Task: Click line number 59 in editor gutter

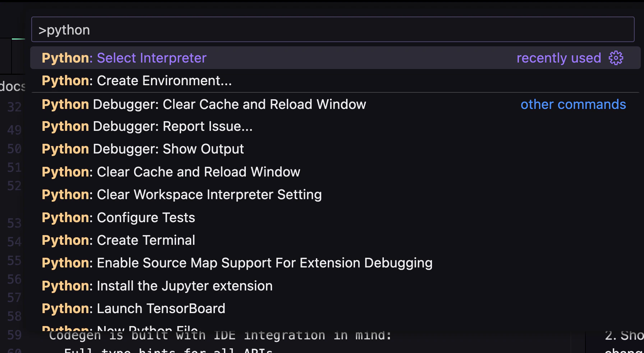Action: coord(14,335)
